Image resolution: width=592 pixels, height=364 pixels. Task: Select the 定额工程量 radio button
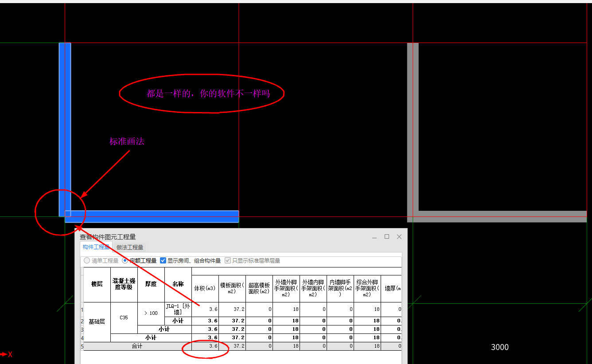139,260
